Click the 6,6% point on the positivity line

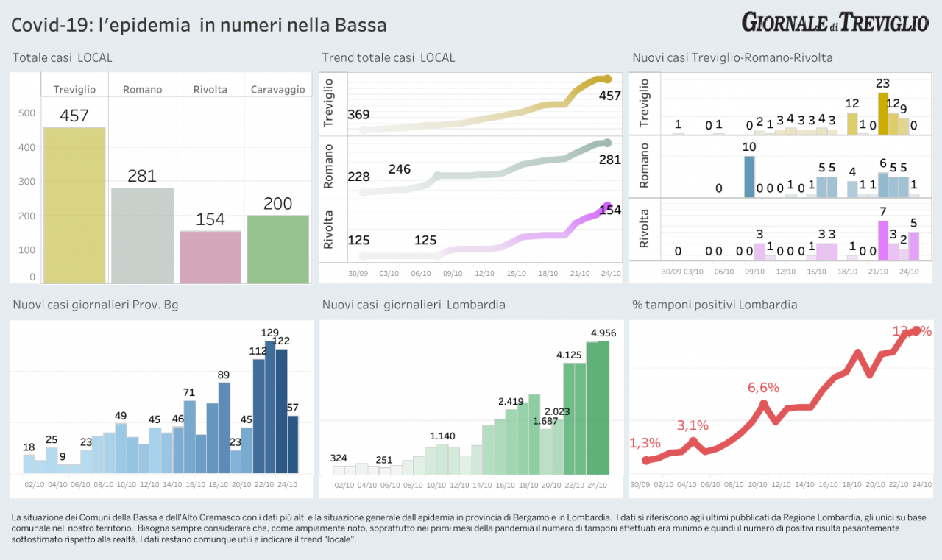click(x=763, y=404)
